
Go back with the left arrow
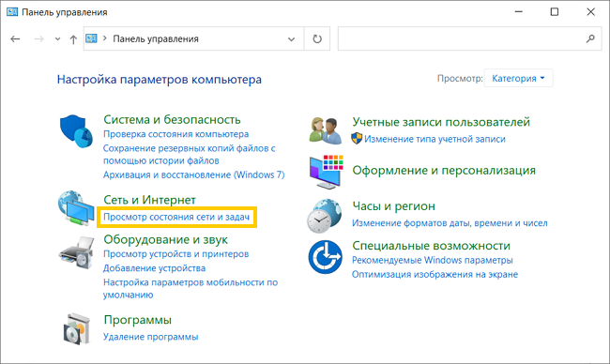[15, 38]
